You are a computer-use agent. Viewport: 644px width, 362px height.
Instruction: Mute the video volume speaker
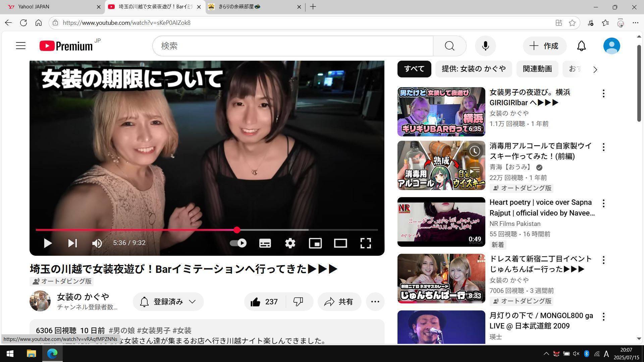point(97,243)
